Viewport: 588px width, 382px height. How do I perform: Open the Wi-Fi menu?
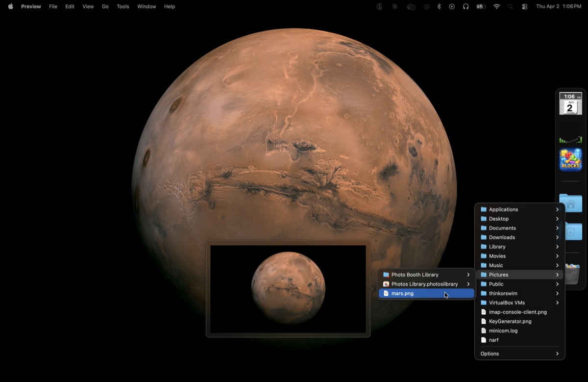point(497,6)
